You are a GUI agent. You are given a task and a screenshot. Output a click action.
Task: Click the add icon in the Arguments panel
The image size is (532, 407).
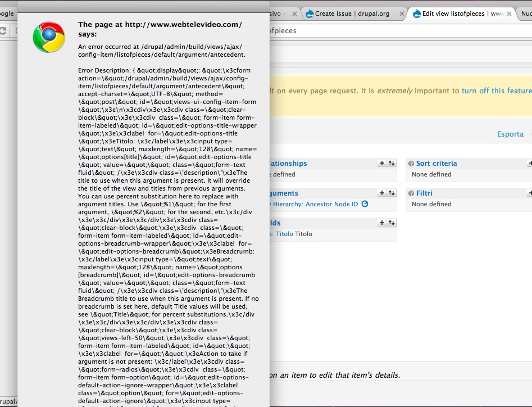coord(382,193)
